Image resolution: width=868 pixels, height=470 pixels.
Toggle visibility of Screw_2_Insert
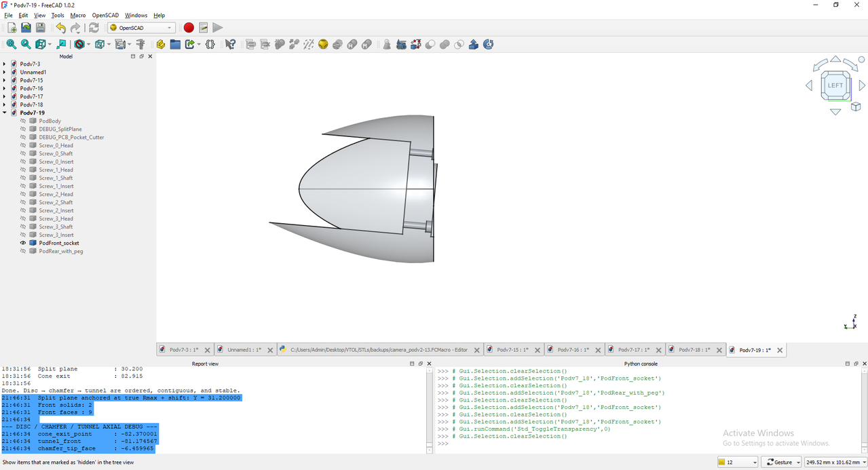(23, 210)
